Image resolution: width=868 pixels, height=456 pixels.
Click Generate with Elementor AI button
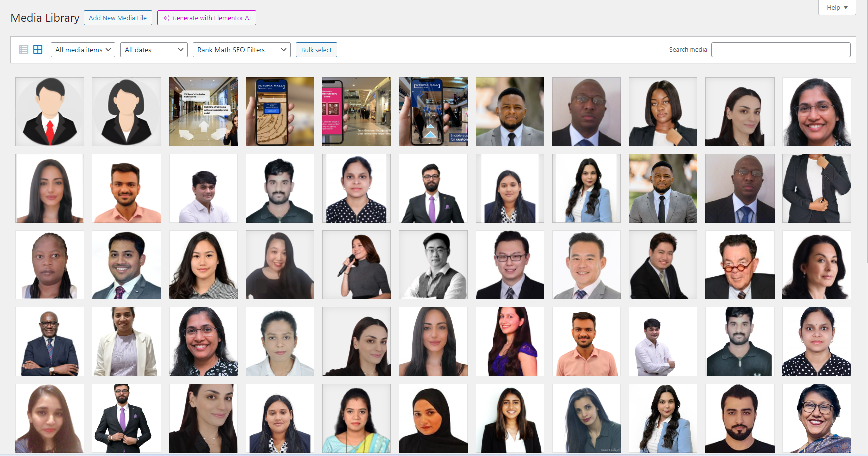coord(206,18)
